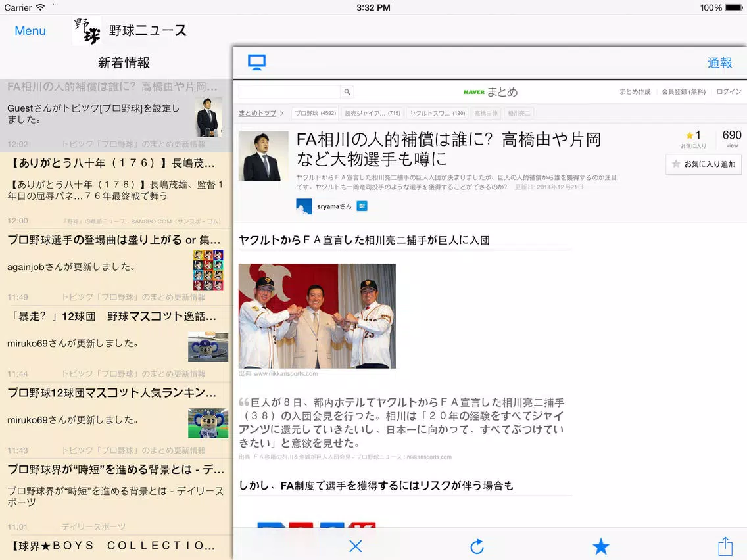
Task: Click the 新着情報 section header
Action: (124, 63)
